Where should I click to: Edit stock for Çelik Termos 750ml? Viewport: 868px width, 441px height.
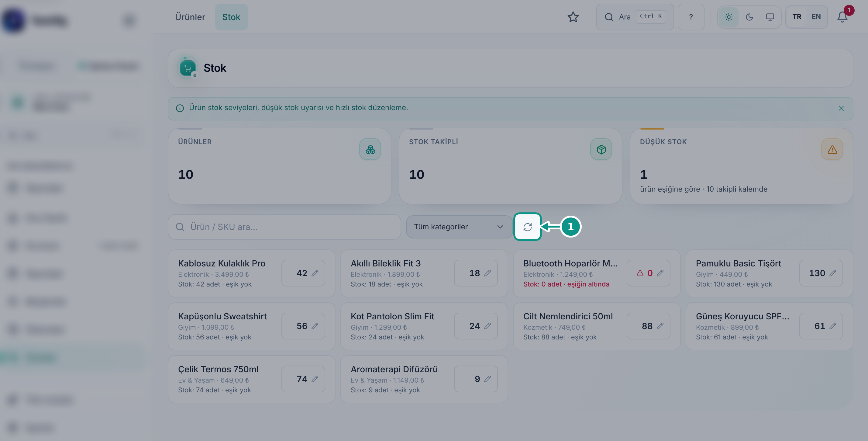click(x=303, y=379)
